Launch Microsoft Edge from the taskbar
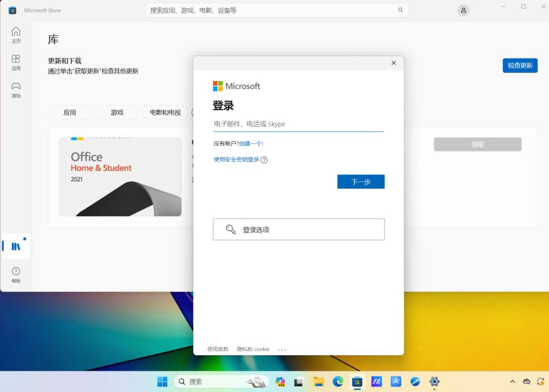 tap(338, 381)
